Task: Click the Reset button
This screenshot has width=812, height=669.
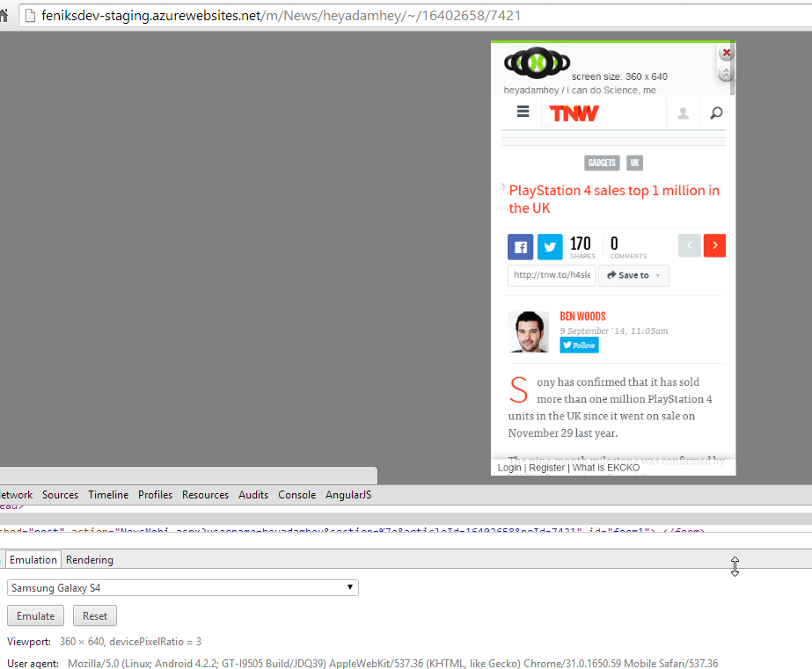Action: 95,615
